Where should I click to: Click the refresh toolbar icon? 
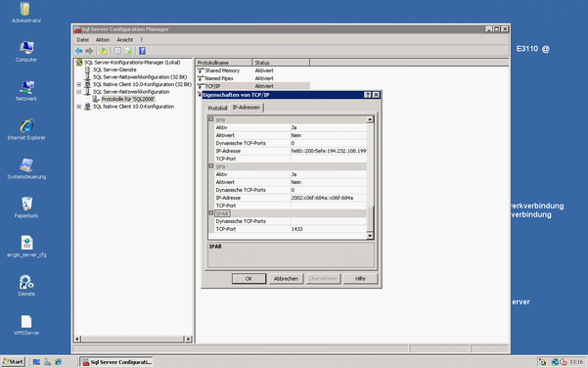[117, 51]
